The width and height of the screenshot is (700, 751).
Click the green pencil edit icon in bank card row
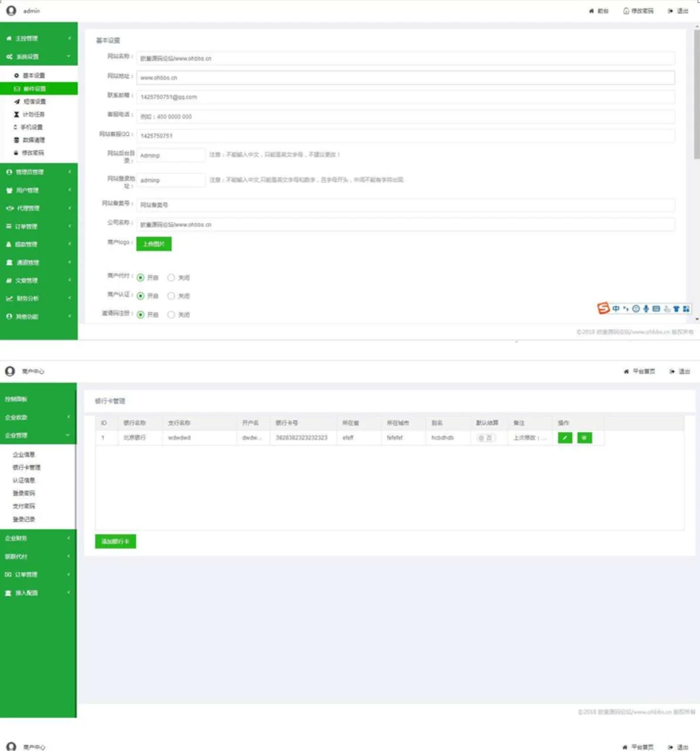[x=564, y=438]
